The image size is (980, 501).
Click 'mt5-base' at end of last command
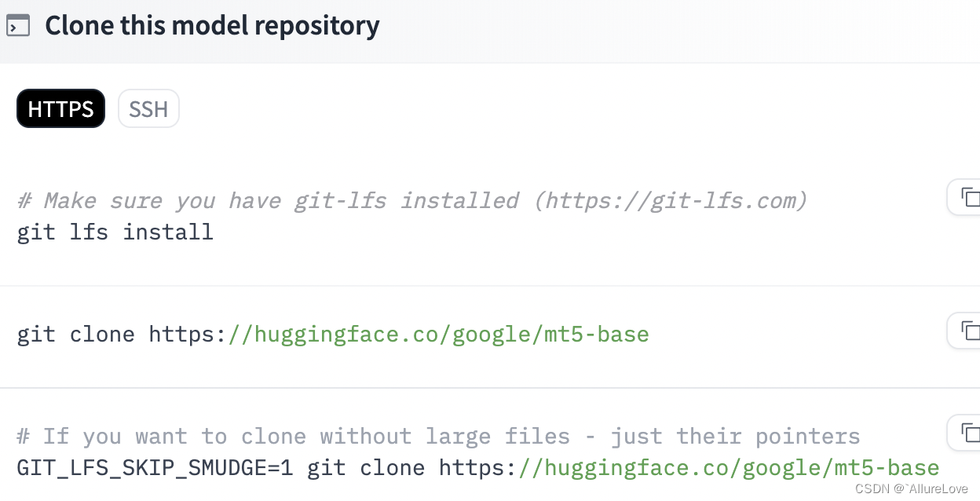(x=887, y=469)
